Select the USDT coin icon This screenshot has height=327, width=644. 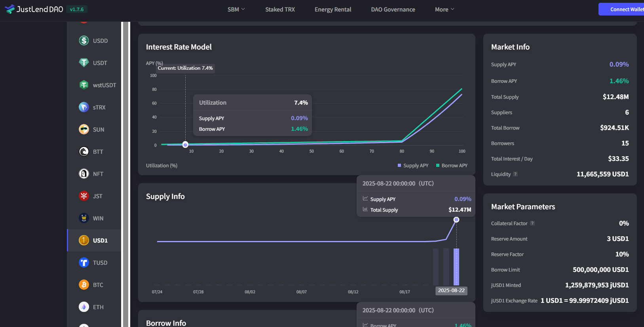click(84, 63)
